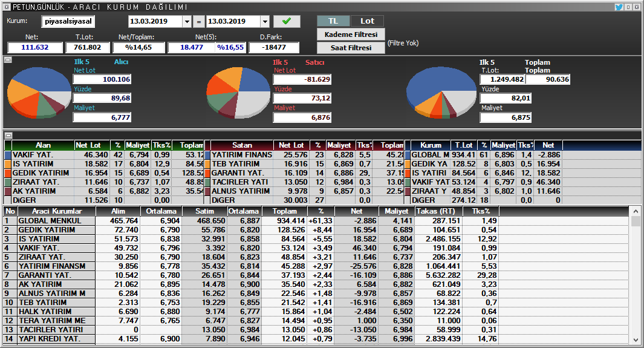Select GEDIK YATIRIM row in main table
The image size is (644, 348).
point(316,229)
